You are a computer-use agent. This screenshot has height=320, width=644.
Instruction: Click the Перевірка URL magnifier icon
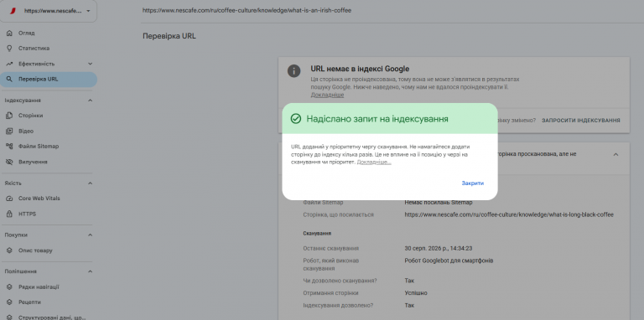9,80
